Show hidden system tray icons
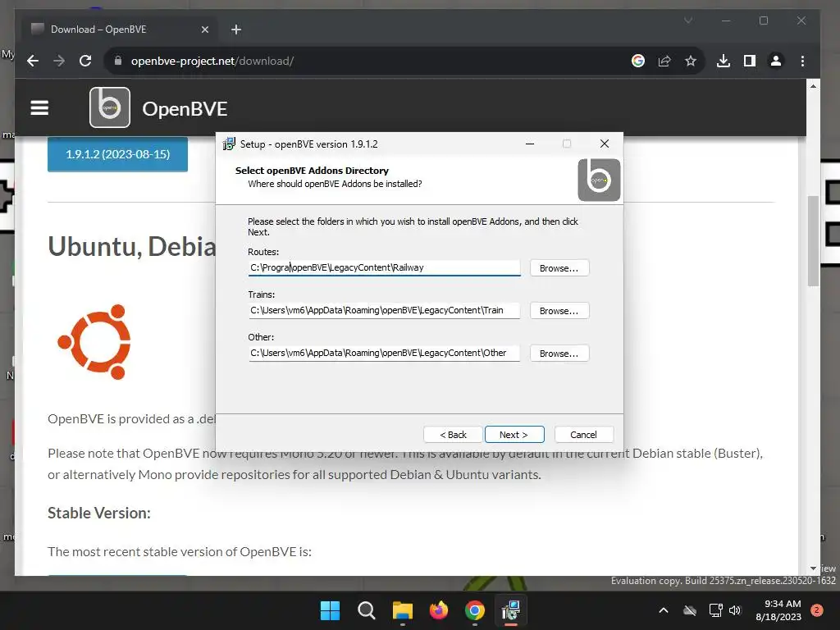Viewport: 840px width, 630px height. (x=663, y=610)
